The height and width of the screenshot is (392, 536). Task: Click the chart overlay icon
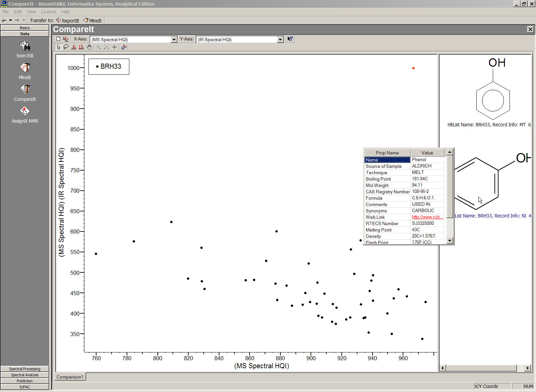coord(124,47)
